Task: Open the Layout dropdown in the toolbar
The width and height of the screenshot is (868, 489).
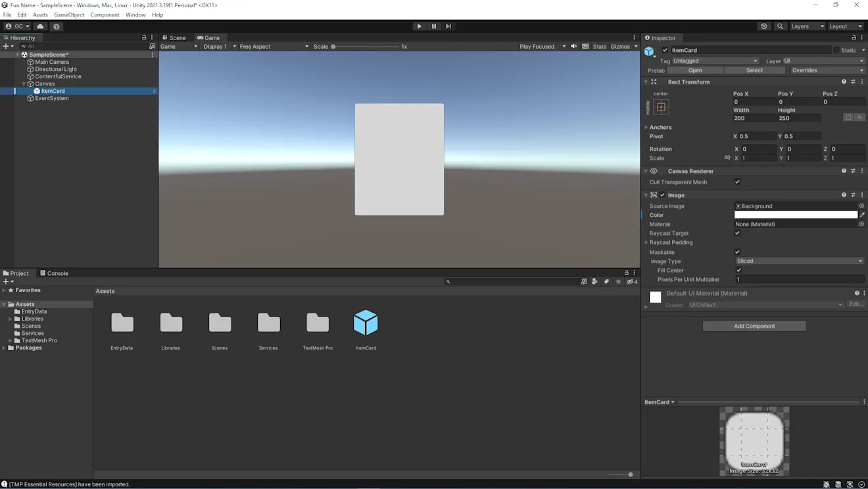Action: coord(845,26)
